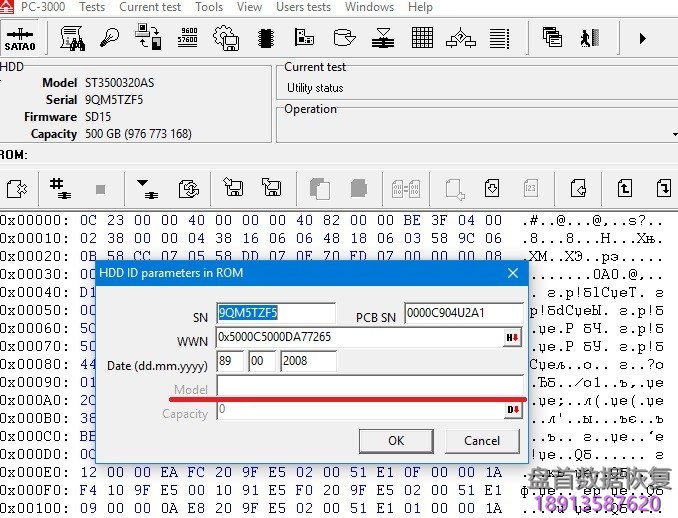Click the gray stop square icon
The width and height of the screenshot is (678, 518).
coord(100,189)
